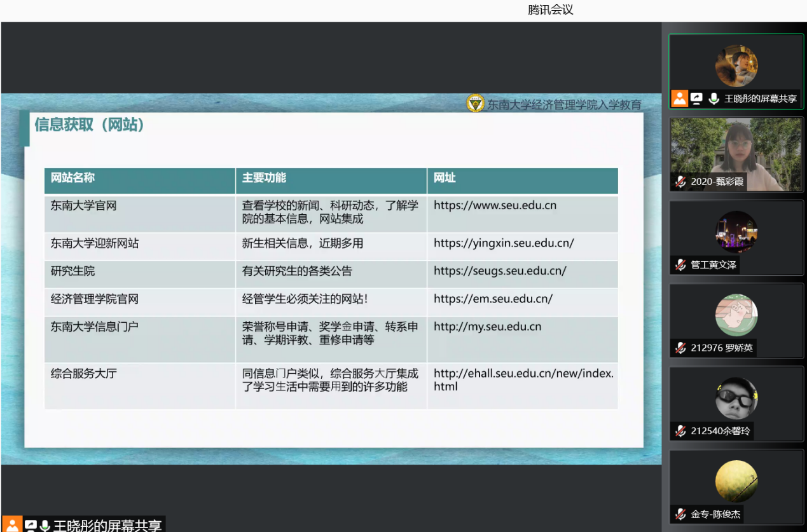Select 金专-陈俊杰's yellow avatar tile
This screenshot has width=807, height=532.
736,481
